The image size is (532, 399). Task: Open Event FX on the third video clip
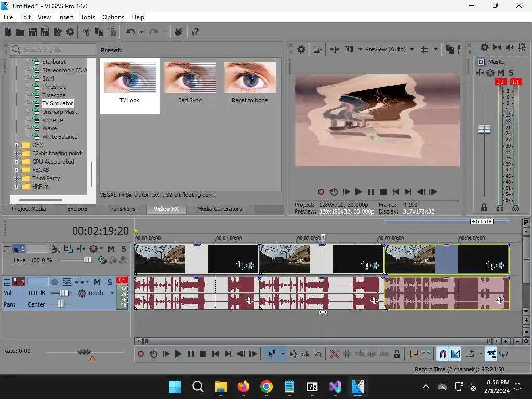[x=500, y=265]
